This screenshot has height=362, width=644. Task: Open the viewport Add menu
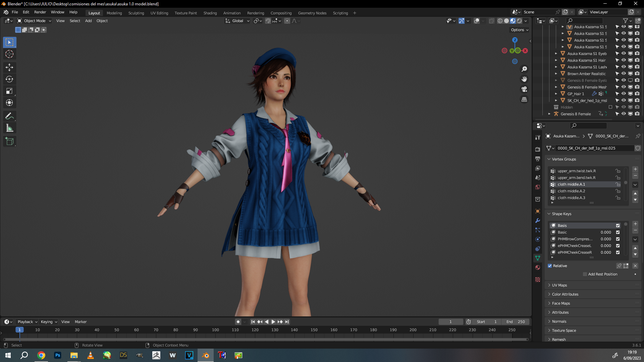tap(88, 21)
